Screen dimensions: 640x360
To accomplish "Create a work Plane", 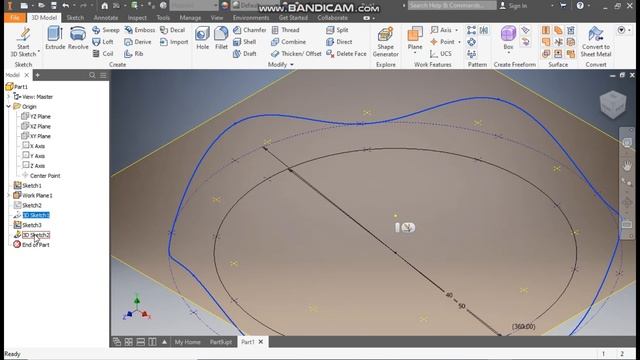I will coord(415,38).
